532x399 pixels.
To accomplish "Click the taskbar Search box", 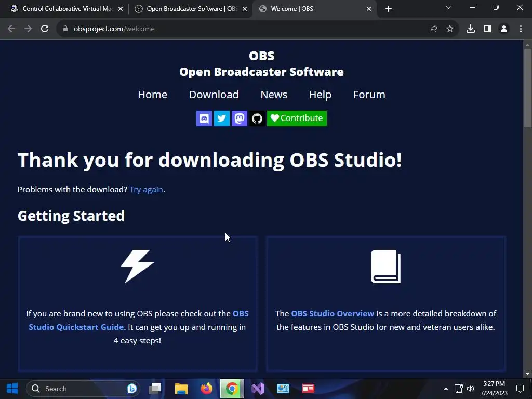I will (83, 389).
